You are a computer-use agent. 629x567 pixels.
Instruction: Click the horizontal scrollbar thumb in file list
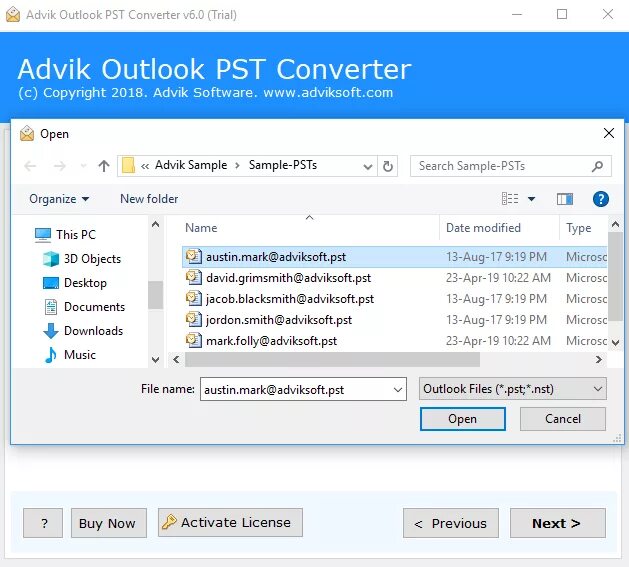pos(332,360)
